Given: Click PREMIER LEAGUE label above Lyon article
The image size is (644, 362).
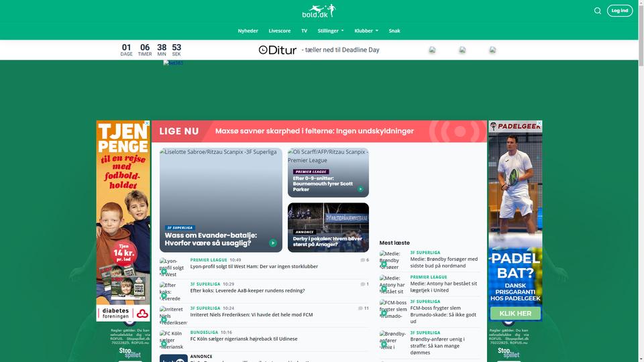Looking at the screenshot, I should pyautogui.click(x=209, y=260).
